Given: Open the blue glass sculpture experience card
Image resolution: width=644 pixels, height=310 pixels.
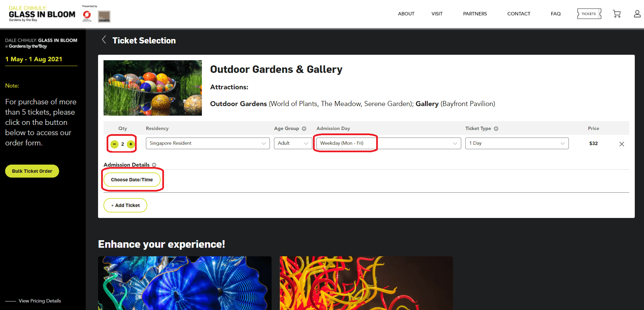Looking at the screenshot, I should [x=185, y=283].
